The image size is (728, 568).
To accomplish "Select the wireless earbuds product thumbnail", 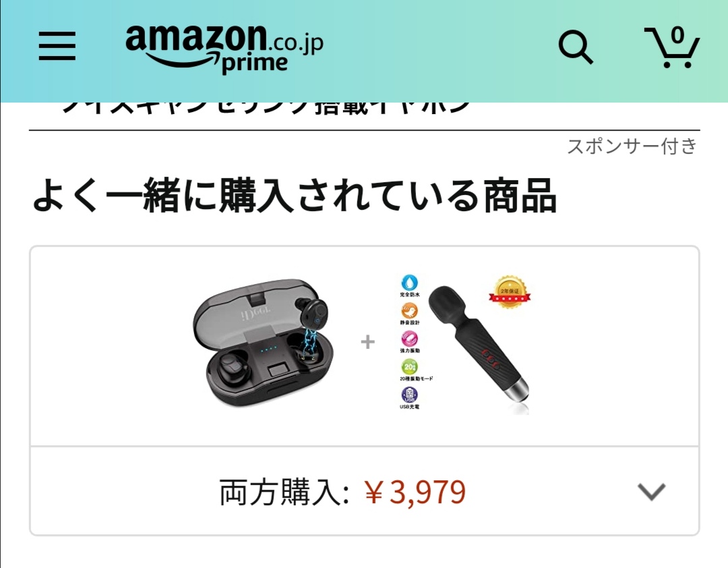I will 264,343.
